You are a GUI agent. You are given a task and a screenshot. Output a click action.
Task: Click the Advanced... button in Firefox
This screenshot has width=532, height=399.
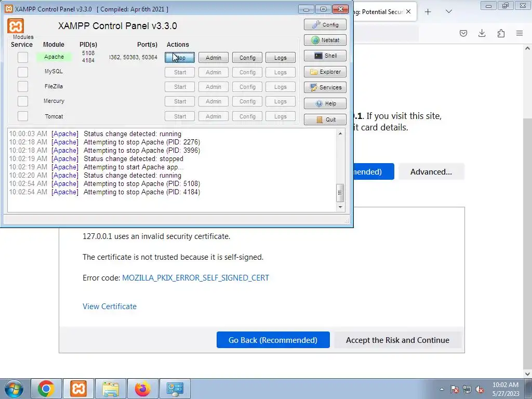coord(431,171)
